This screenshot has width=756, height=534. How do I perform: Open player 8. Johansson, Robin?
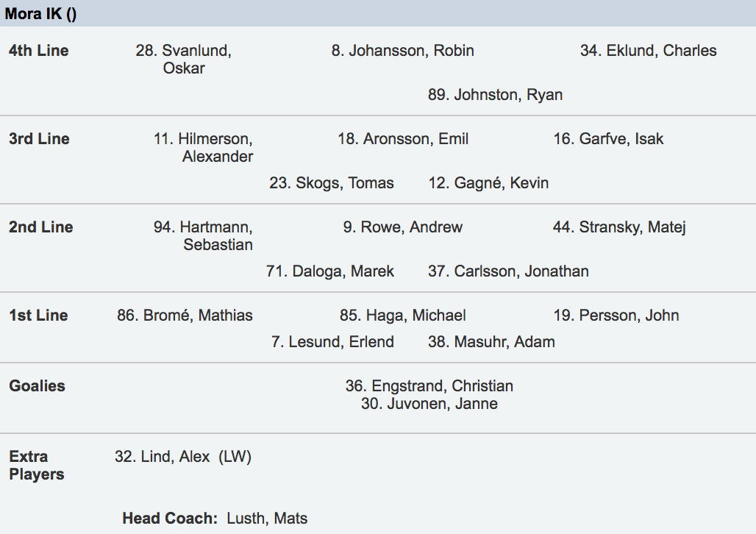pos(402,51)
